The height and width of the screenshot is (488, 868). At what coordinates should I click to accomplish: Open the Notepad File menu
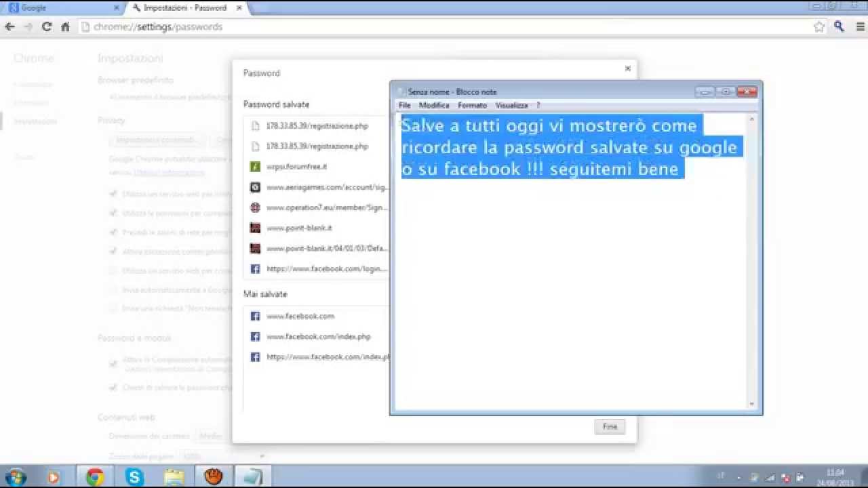point(405,106)
